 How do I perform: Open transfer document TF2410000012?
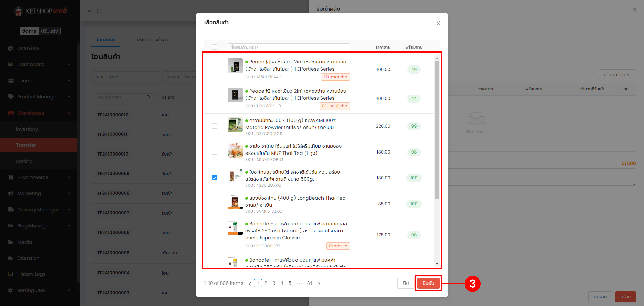coord(113,115)
